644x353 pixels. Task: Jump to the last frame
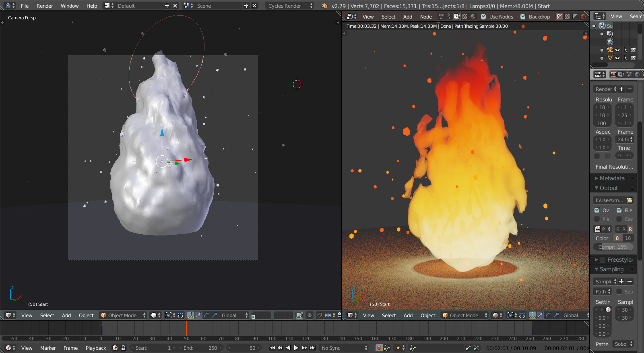pos(312,348)
